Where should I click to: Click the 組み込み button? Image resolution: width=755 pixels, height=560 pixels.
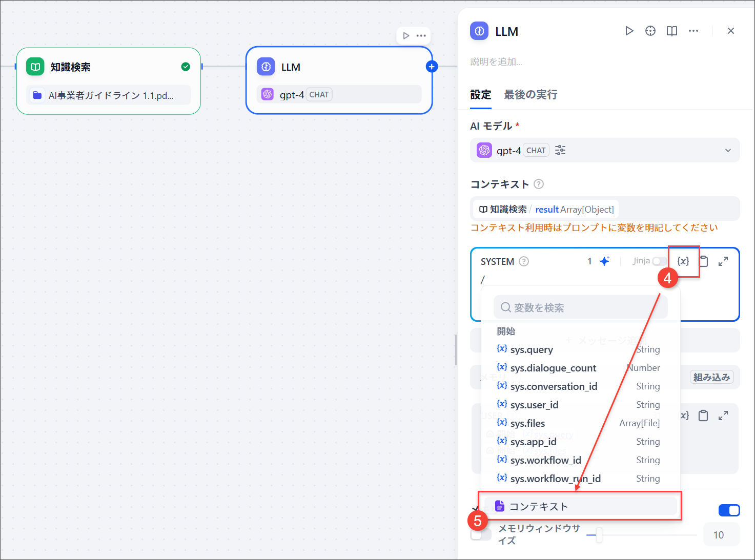(x=711, y=377)
